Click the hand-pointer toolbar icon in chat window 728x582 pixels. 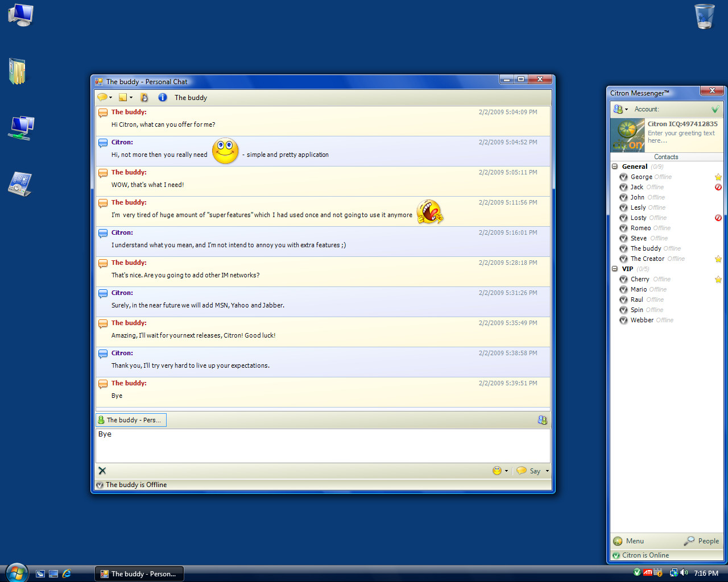point(144,97)
